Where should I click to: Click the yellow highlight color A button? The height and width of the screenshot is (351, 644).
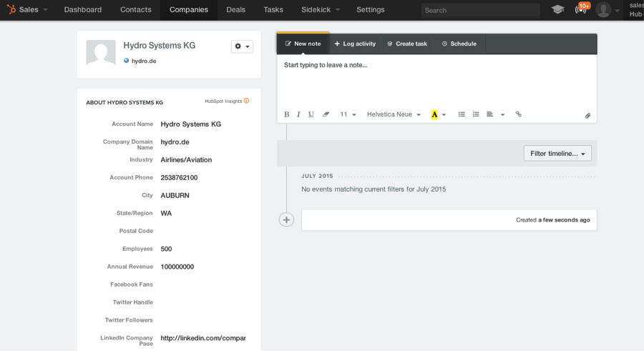pyautogui.click(x=434, y=114)
